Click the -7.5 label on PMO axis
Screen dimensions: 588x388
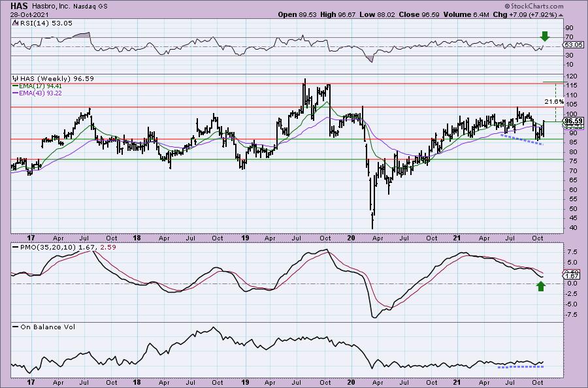tap(572, 315)
